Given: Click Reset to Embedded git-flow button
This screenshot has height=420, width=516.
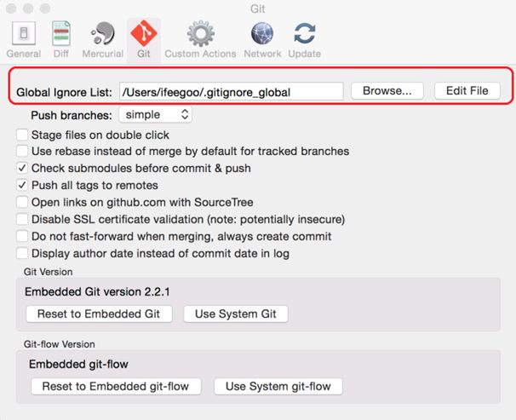Looking at the screenshot, I should point(116,387).
